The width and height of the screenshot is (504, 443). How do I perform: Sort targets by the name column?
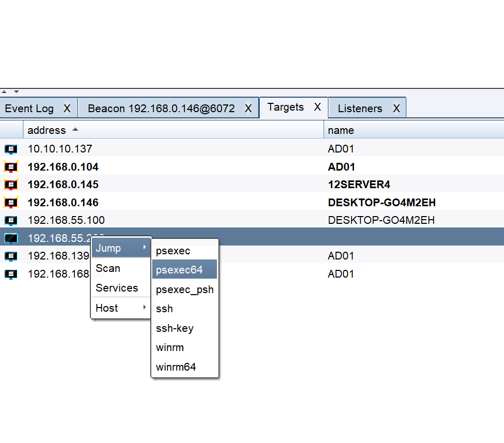pyautogui.click(x=341, y=130)
